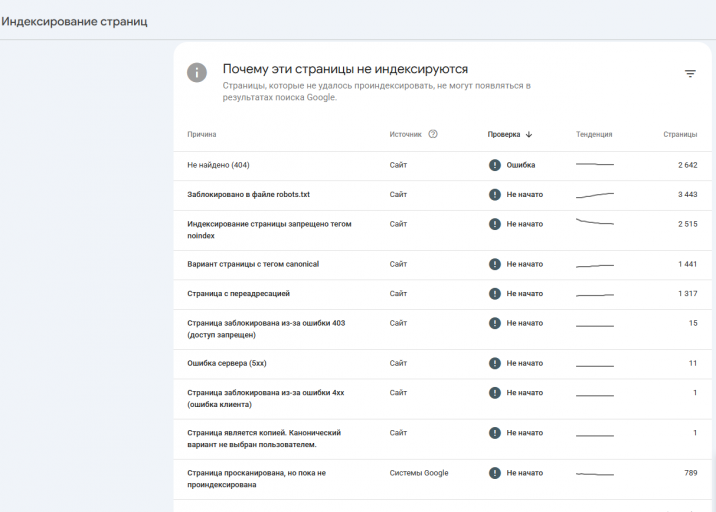Click the status icon in canonical tag row

coord(495,264)
